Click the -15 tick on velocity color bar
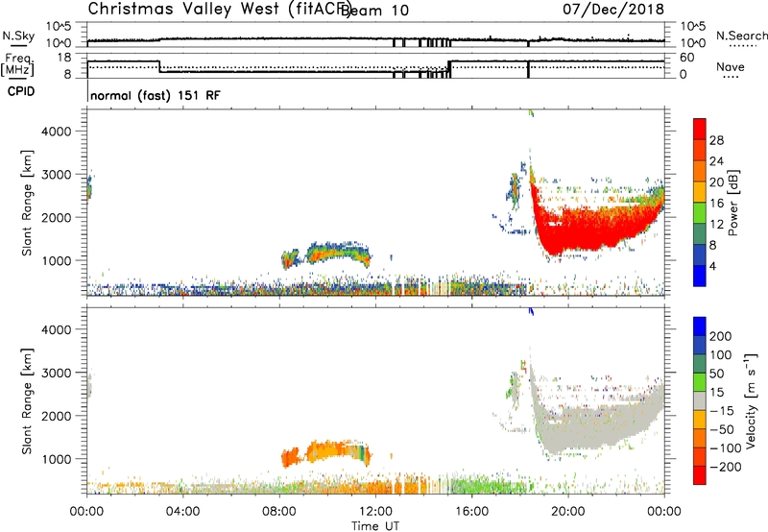This screenshot has width=768, height=532. click(x=722, y=410)
